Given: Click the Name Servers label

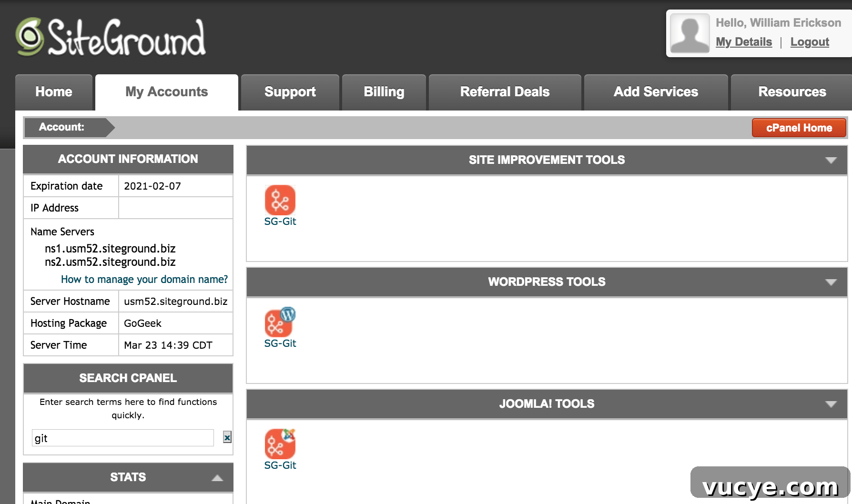Looking at the screenshot, I should pyautogui.click(x=62, y=232).
